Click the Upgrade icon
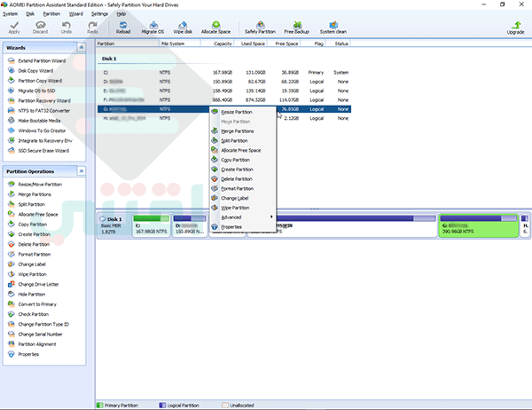The width and height of the screenshot is (532, 410). pos(515,28)
